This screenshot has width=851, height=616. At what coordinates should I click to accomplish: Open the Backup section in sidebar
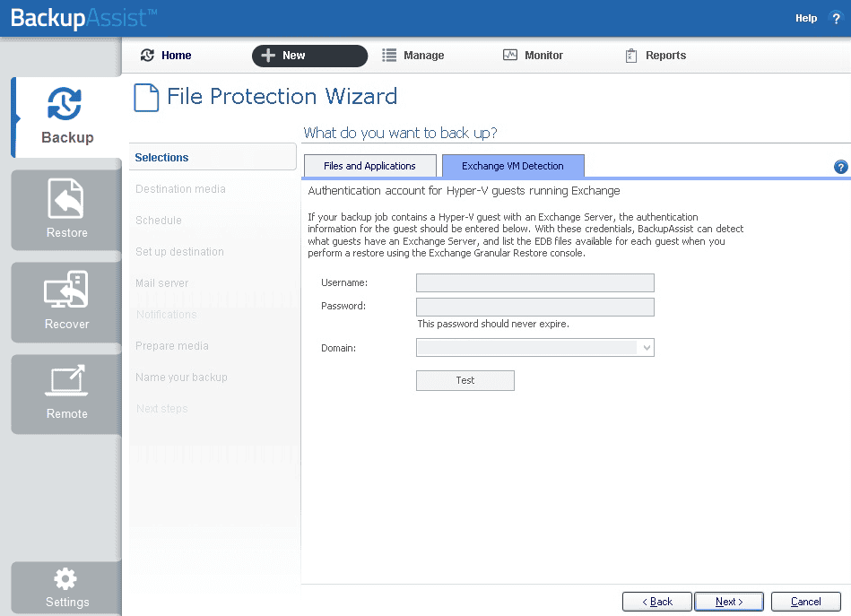tap(66, 117)
